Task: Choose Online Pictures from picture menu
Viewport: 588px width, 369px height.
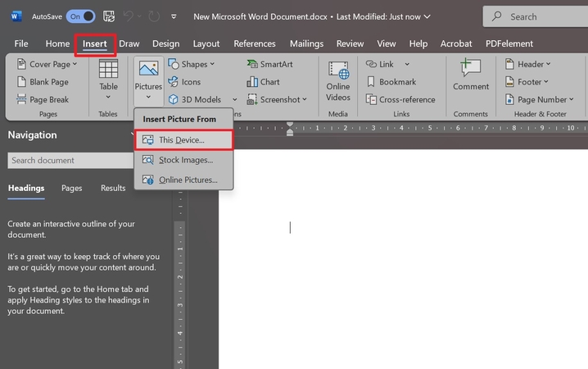Action: pyautogui.click(x=183, y=180)
